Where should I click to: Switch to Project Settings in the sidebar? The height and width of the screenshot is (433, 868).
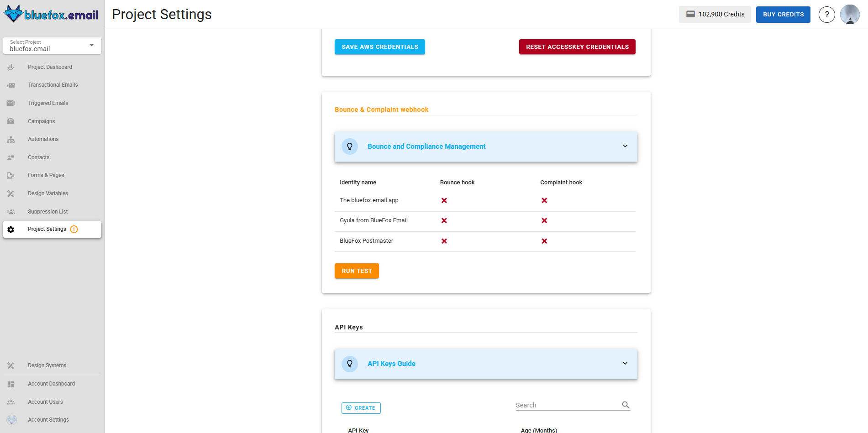coord(47,229)
